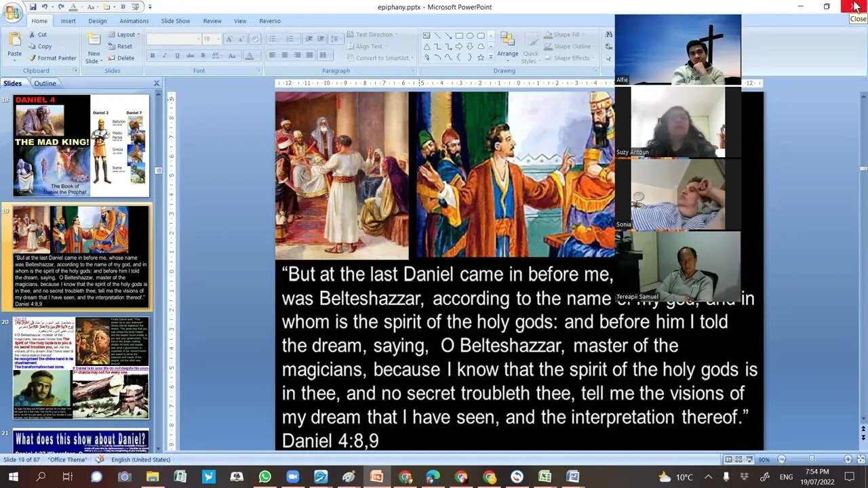Align text left
The image size is (868, 488).
click(272, 56)
